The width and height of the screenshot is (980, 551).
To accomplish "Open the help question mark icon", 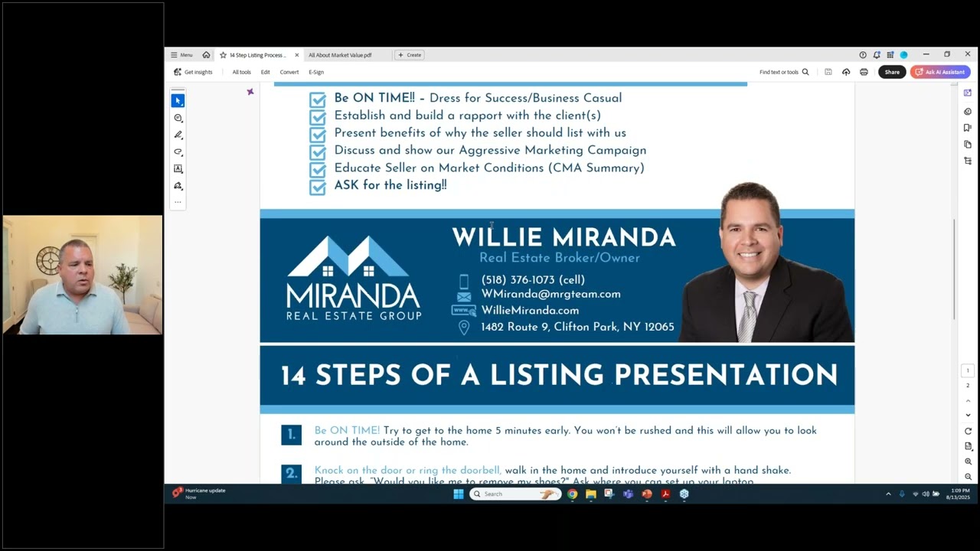I will (863, 55).
